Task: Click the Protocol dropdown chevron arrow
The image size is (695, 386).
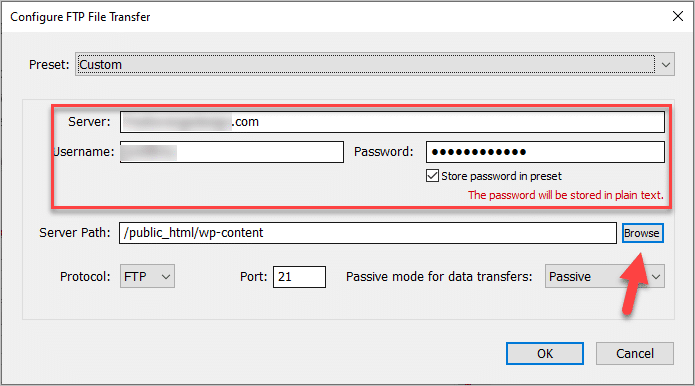Action: coord(166,277)
